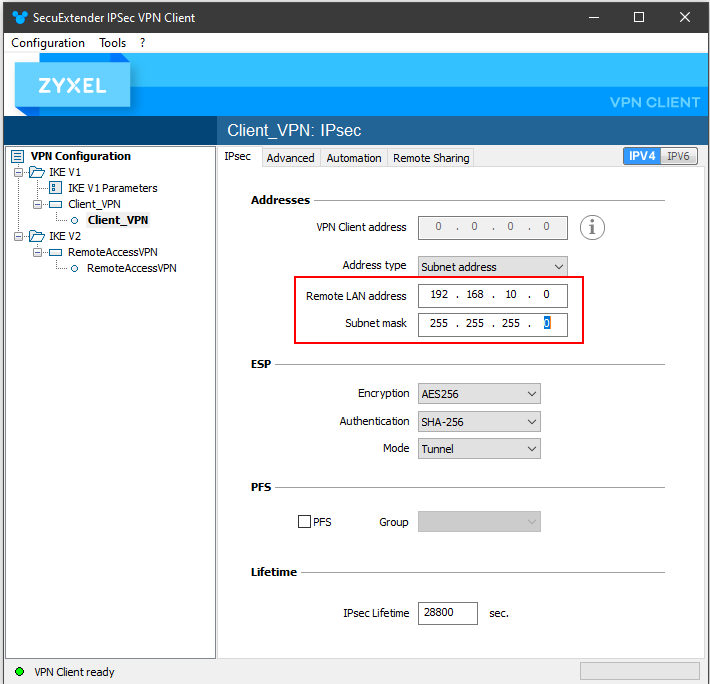
Task: Switch to the IPV6 toggle
Action: [x=678, y=156]
